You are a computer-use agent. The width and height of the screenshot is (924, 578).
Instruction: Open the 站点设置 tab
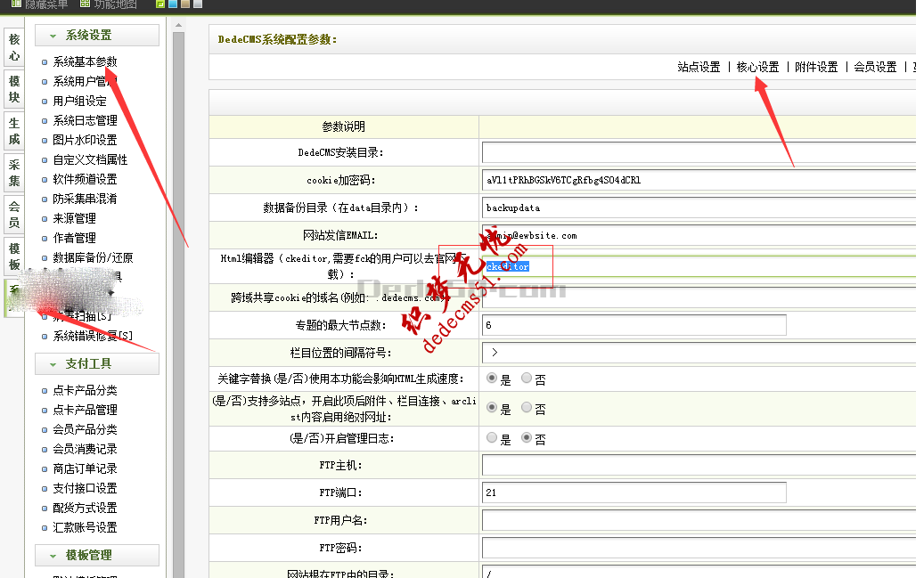point(698,66)
